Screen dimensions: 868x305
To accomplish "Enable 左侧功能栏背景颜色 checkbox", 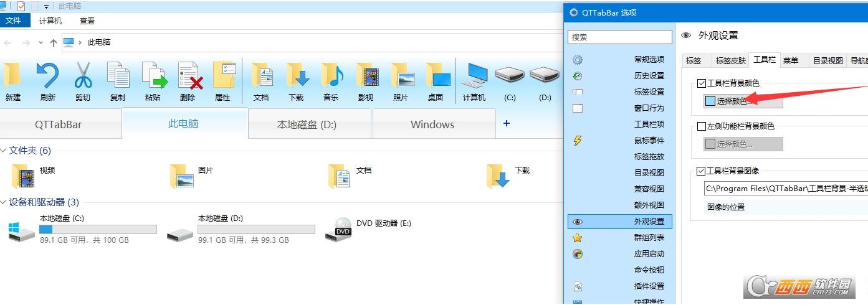I will point(702,126).
